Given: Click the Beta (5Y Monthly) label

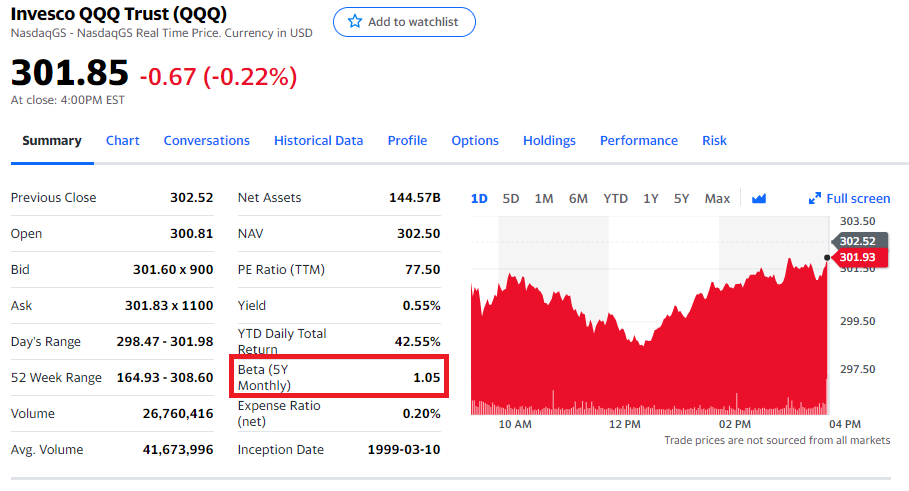Looking at the screenshot, I should 264,377.
